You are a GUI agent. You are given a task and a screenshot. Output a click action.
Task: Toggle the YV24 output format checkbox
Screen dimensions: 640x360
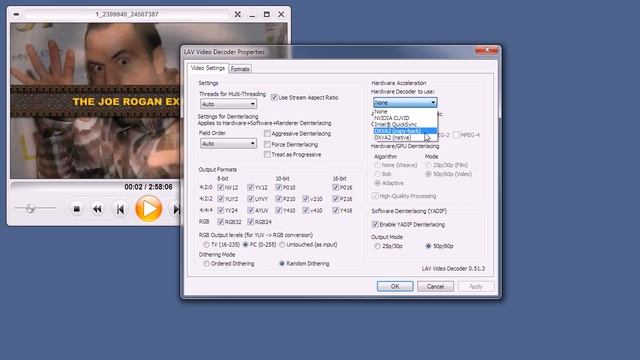(x=221, y=210)
